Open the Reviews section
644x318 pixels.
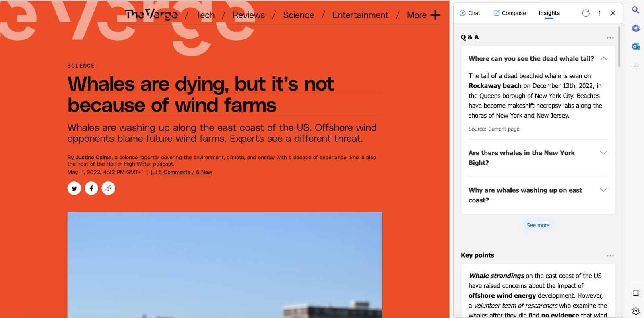[249, 15]
